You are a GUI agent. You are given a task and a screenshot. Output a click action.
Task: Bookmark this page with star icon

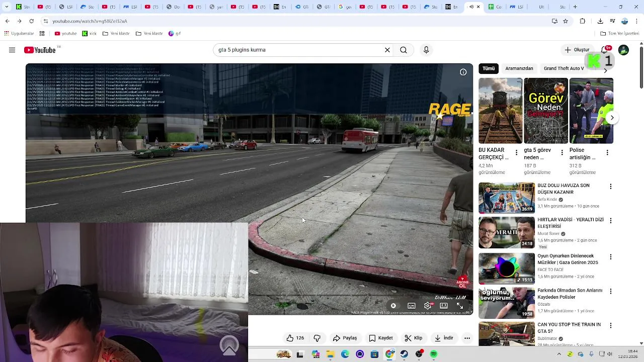tap(566, 21)
